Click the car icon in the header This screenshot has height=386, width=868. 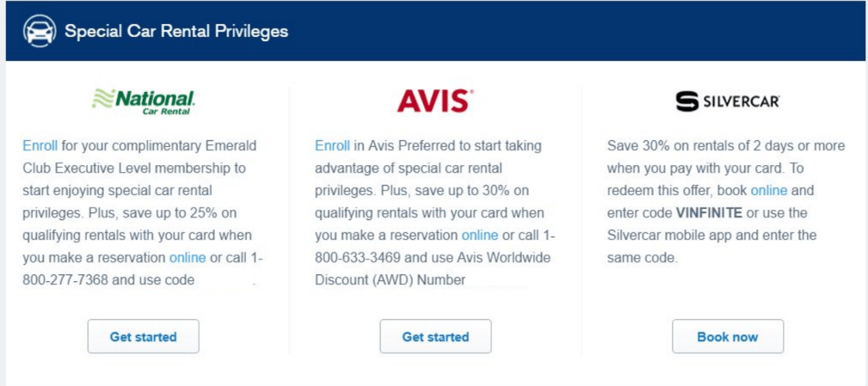(39, 30)
